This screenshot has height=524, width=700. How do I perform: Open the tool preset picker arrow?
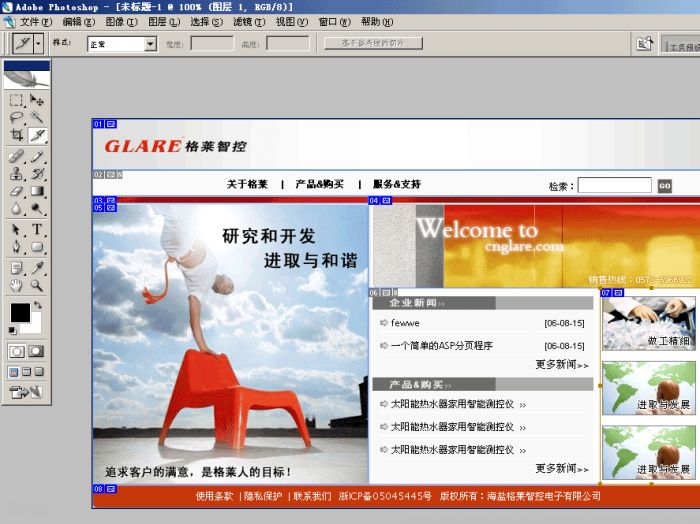click(x=39, y=43)
